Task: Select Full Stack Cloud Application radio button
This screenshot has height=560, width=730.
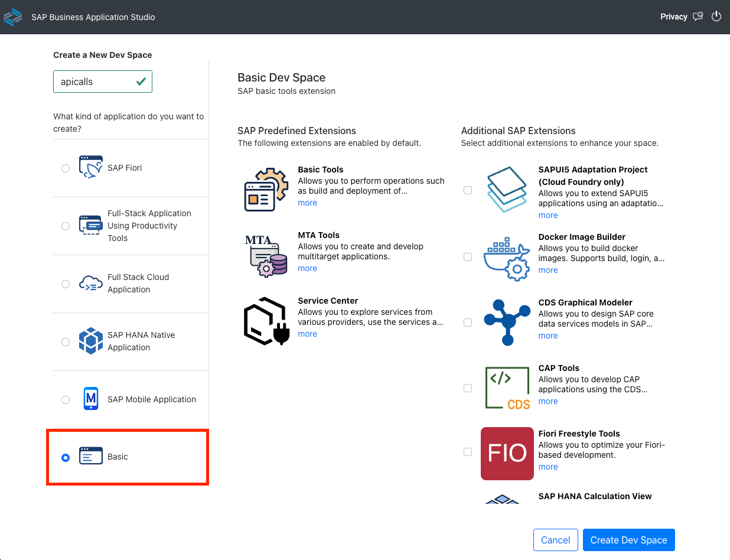Action: (x=66, y=284)
